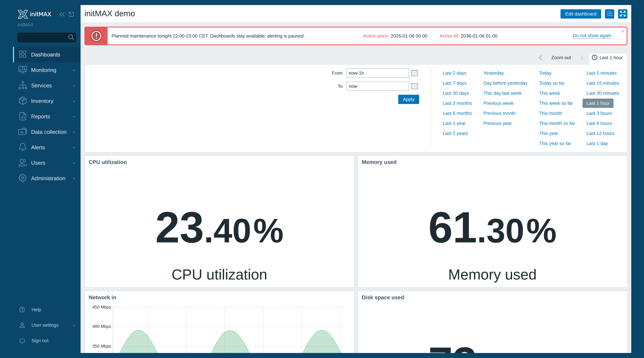Open the Dashboards menu item
This screenshot has width=644, height=358.
click(x=47, y=55)
